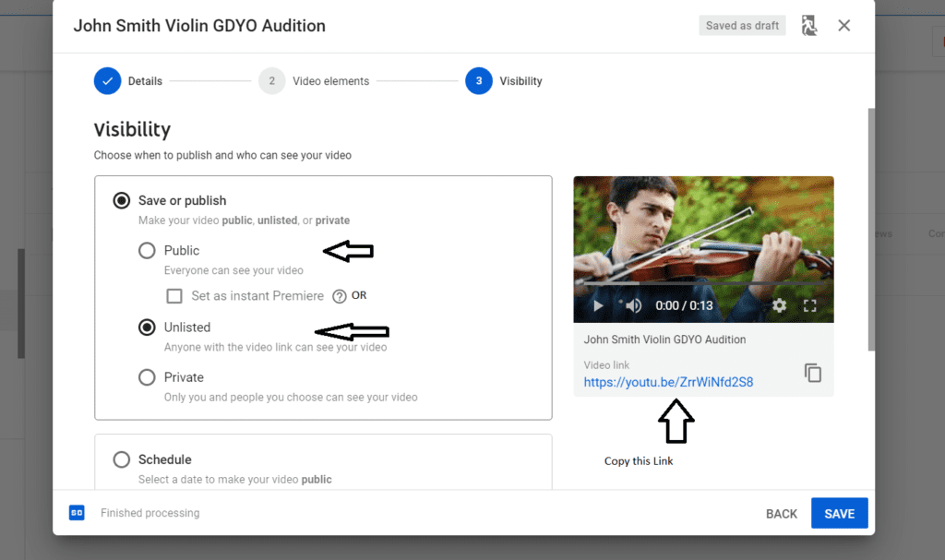Choose the Private visibility option
Screen dimensions: 945x560
[x=147, y=377]
